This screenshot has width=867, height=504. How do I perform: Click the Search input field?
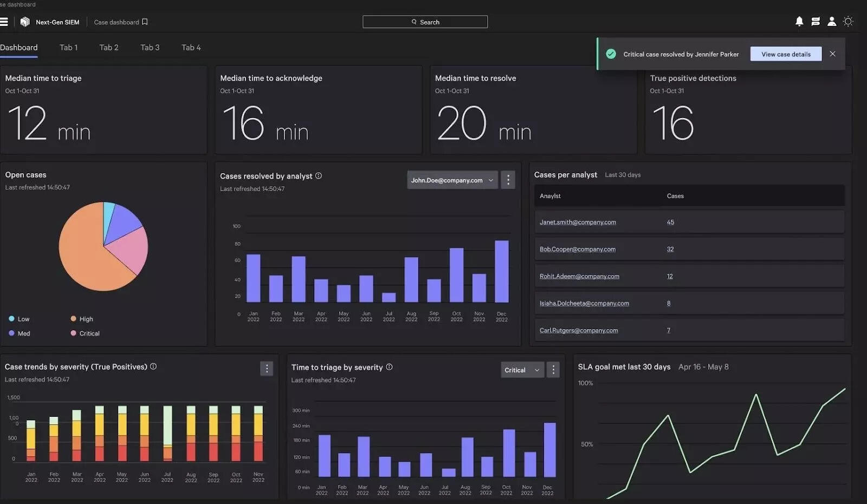[425, 22]
